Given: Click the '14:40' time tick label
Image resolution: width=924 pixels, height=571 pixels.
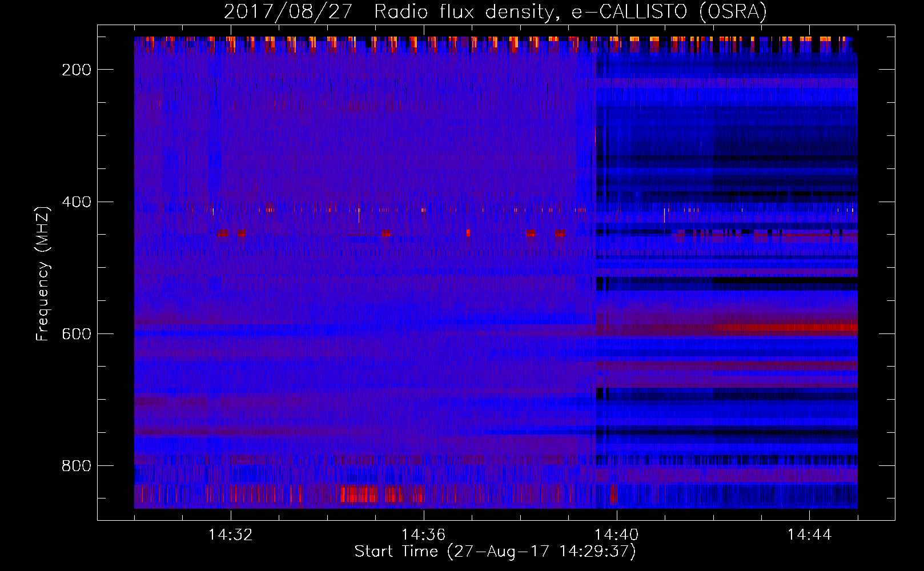Looking at the screenshot, I should pos(616,535).
